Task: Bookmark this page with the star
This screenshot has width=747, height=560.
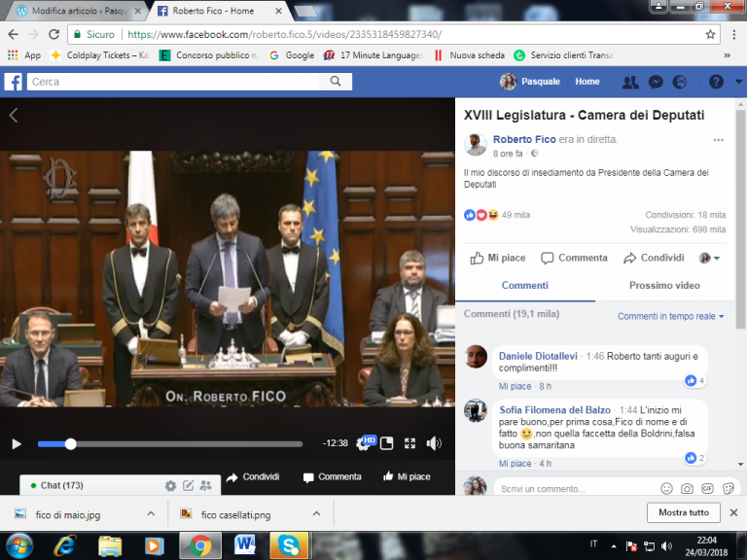Action: pyautogui.click(x=710, y=34)
